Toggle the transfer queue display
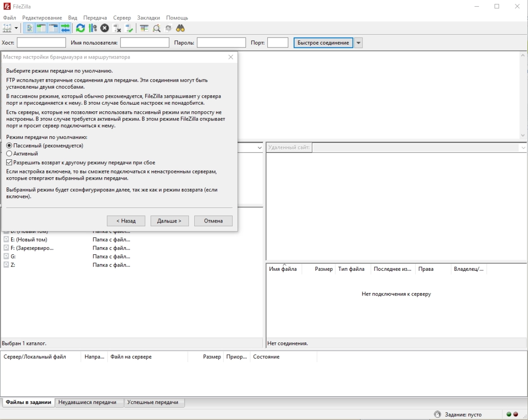528x420 pixels. point(66,28)
